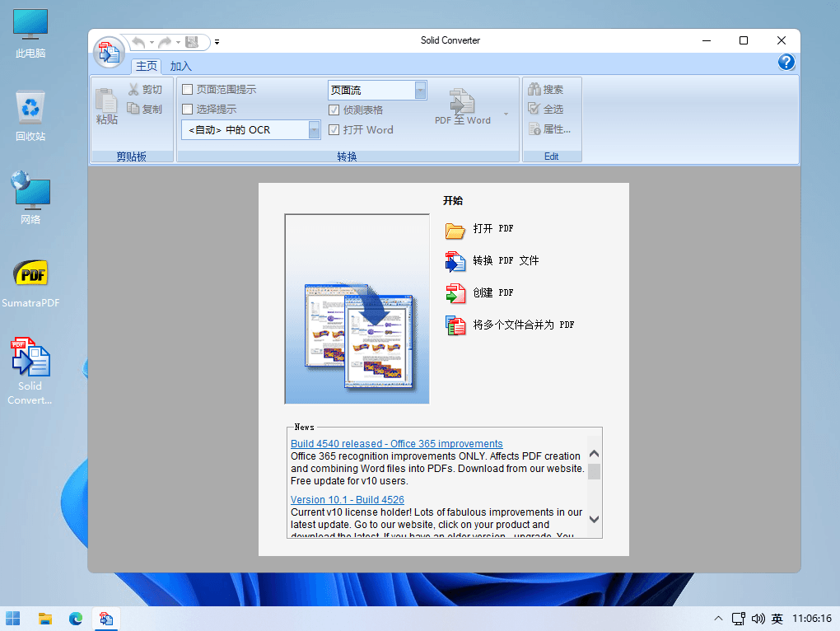Click the News scrollbar up arrow

[x=594, y=454]
